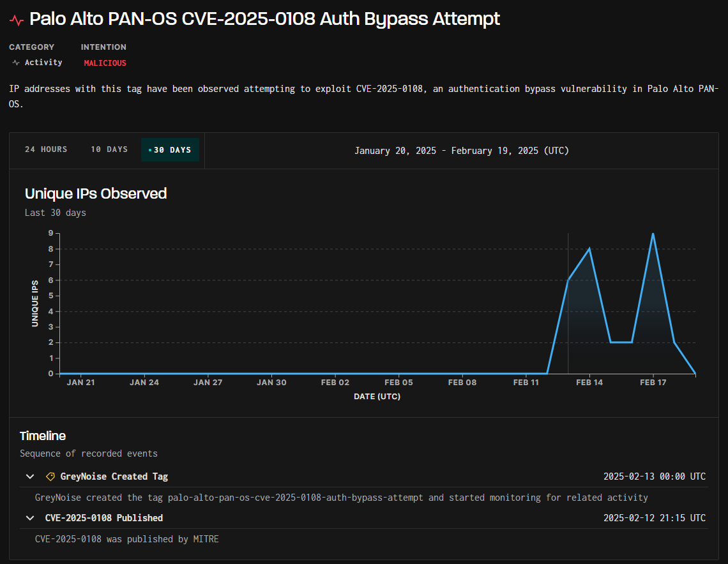Collapse the CVE-2025-0108 Published timeline entry
728x564 pixels.
coord(30,517)
